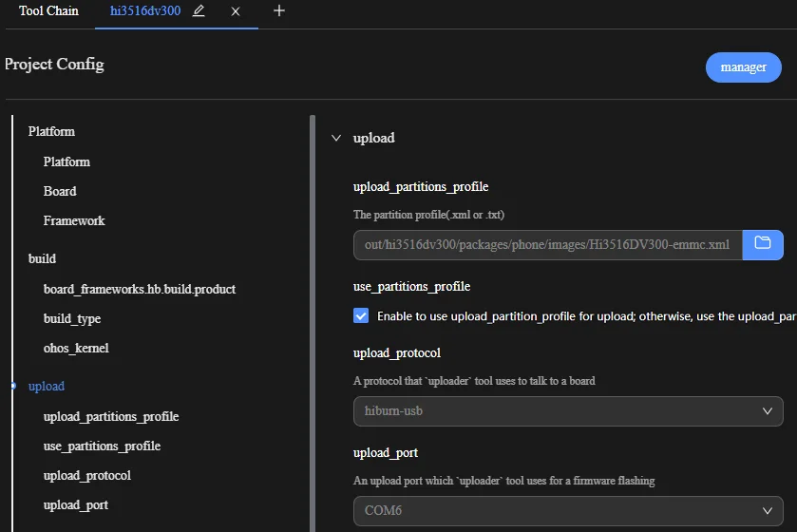Close the hi3516dv300 tab
Viewport: 797px width, 532px height.
236,11
